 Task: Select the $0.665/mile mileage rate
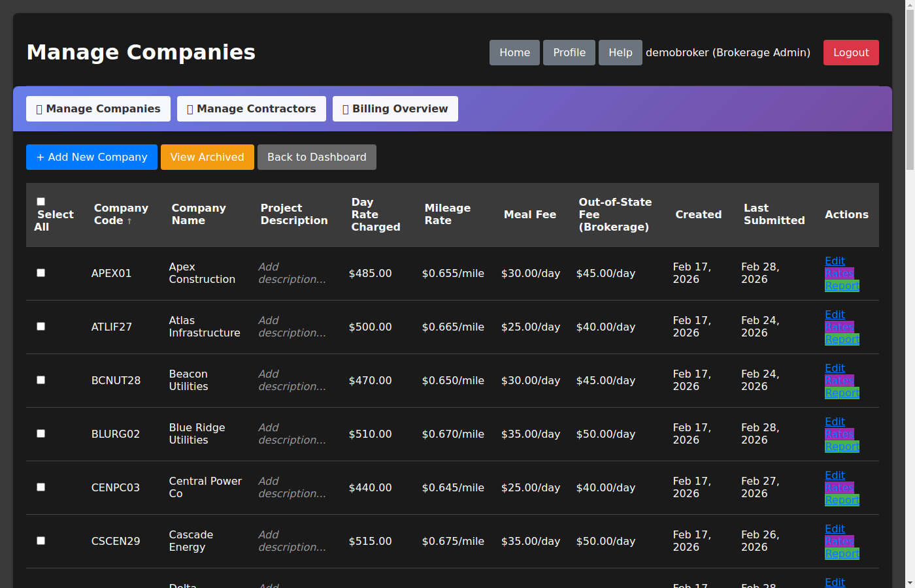click(453, 327)
